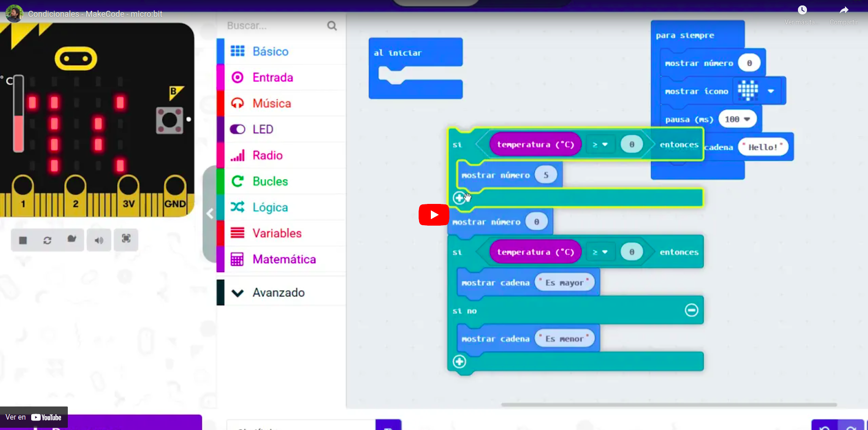The image size is (868, 430).
Task: Open the Variables category
Action: 276,233
